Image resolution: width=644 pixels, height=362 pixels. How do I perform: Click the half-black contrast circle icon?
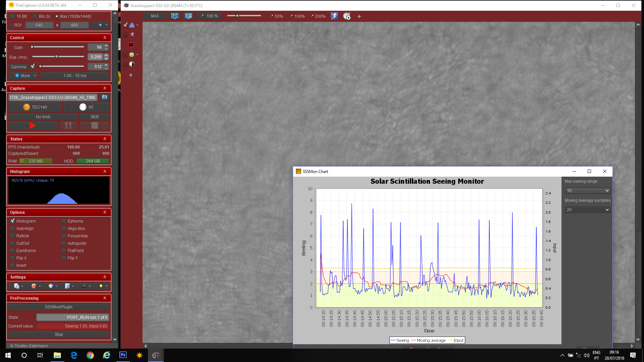(x=132, y=64)
